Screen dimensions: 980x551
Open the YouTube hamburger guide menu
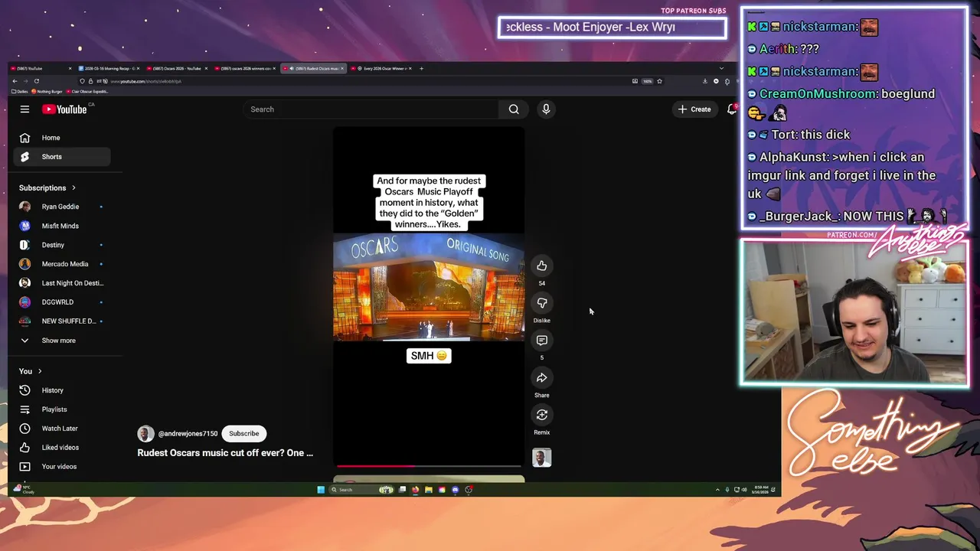(24, 109)
